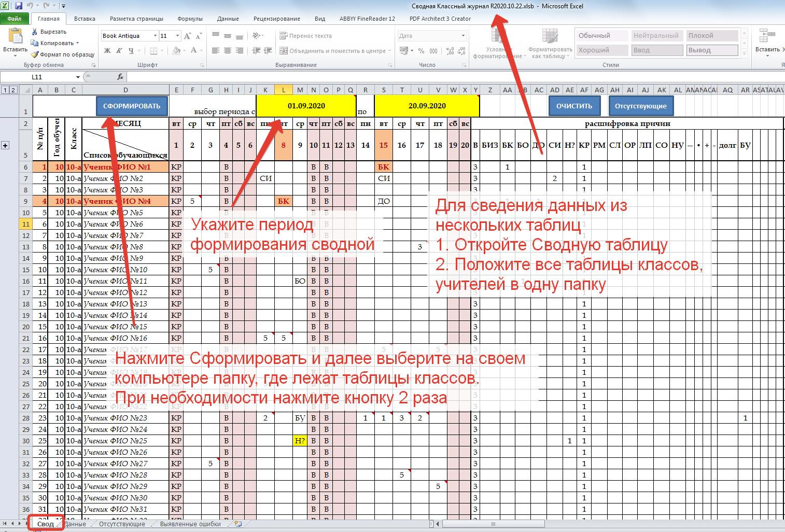Click the ОЧИСТИТЬ button
Image resolution: width=785 pixels, height=532 pixels.
pos(574,106)
